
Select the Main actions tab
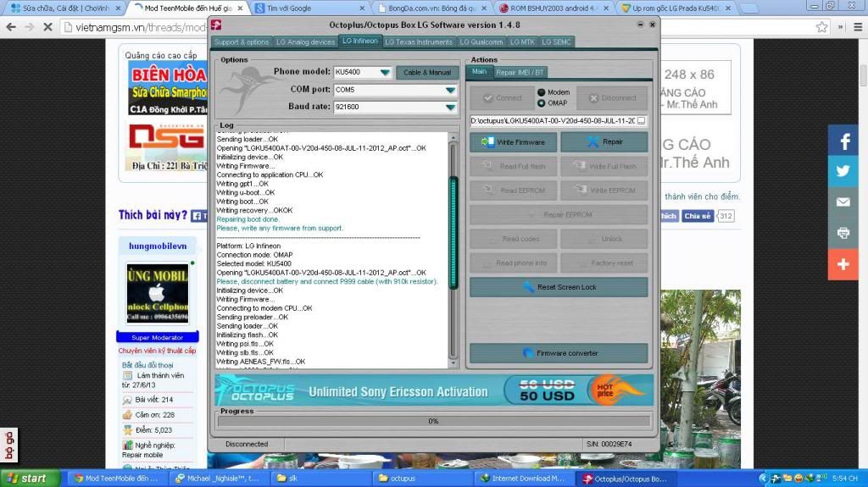coord(480,71)
